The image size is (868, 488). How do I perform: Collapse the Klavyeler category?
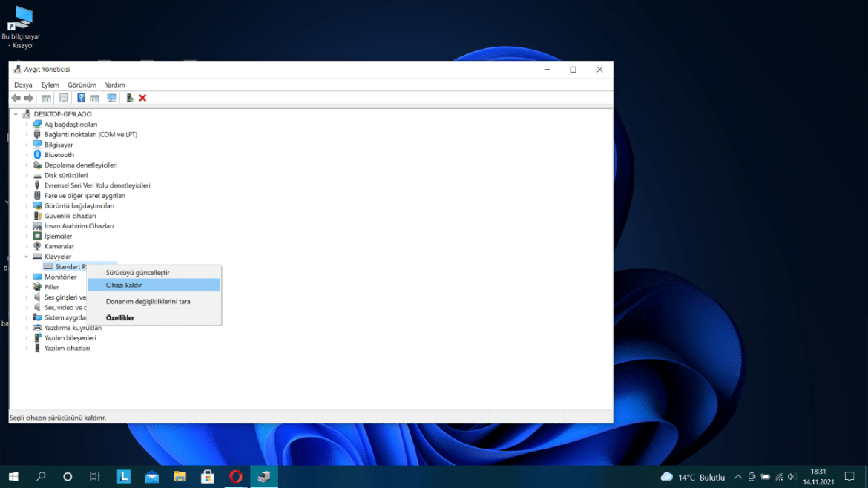27,257
